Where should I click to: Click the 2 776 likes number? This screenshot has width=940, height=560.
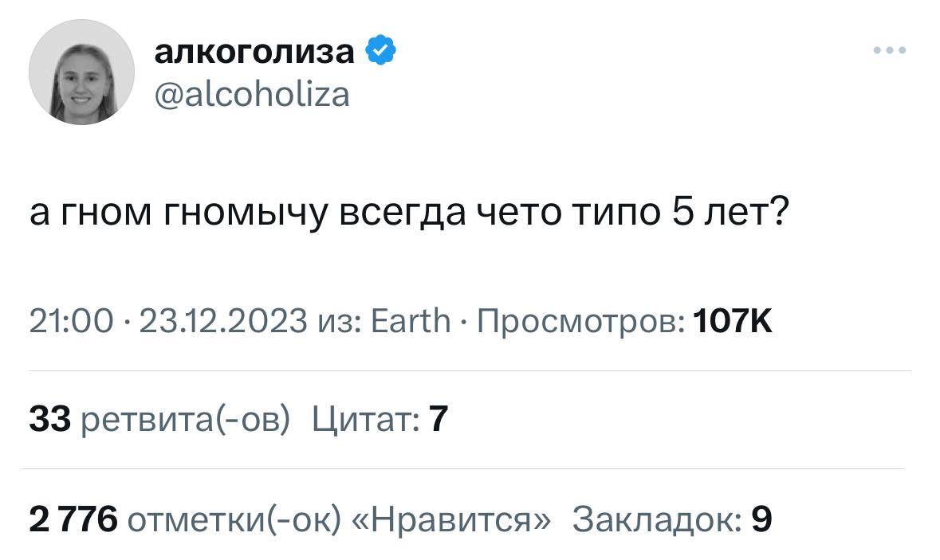[73, 519]
